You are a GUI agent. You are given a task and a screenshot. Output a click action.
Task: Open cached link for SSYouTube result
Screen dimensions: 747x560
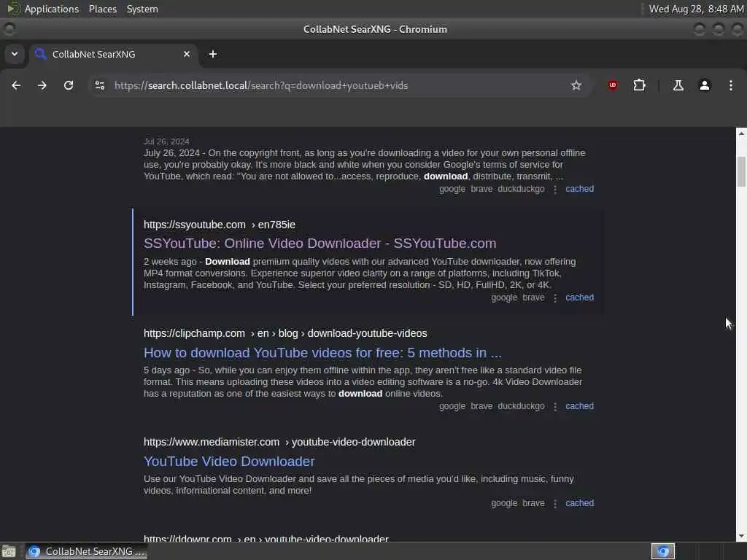click(x=579, y=297)
